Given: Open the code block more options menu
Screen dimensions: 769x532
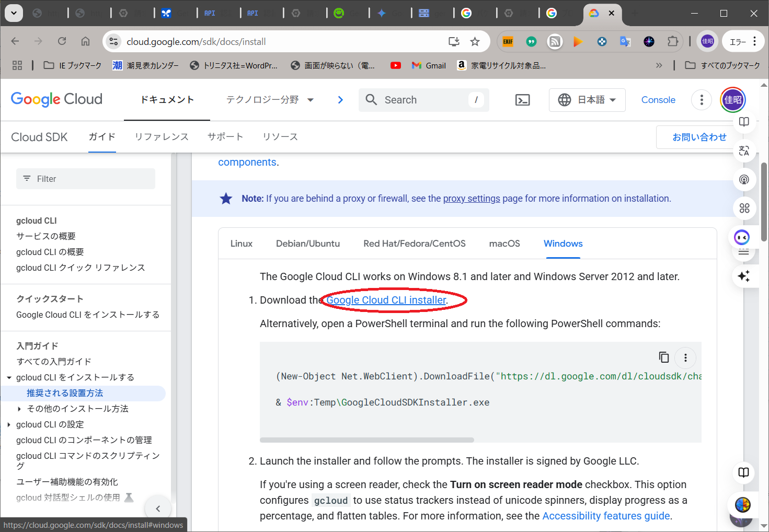Looking at the screenshot, I should click(685, 358).
